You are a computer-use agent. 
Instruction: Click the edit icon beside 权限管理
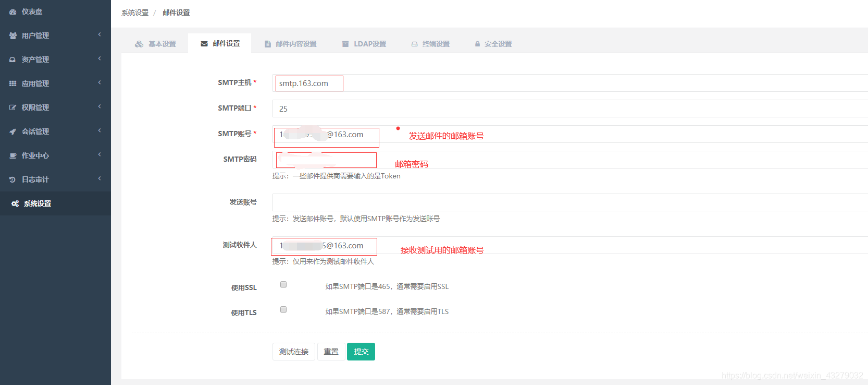click(x=13, y=108)
